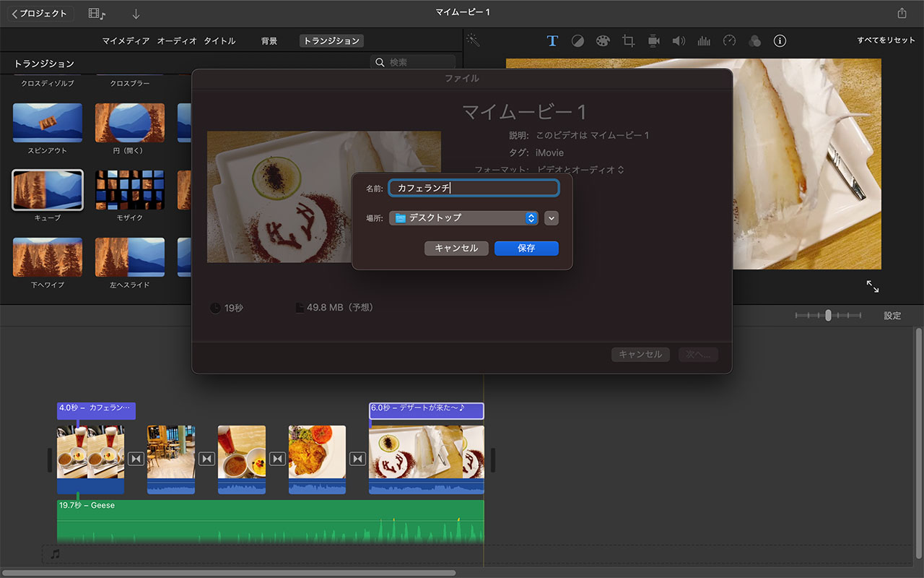The width and height of the screenshot is (924, 578).
Task: Click the auto-enhance magic wand icon
Action: click(x=473, y=40)
